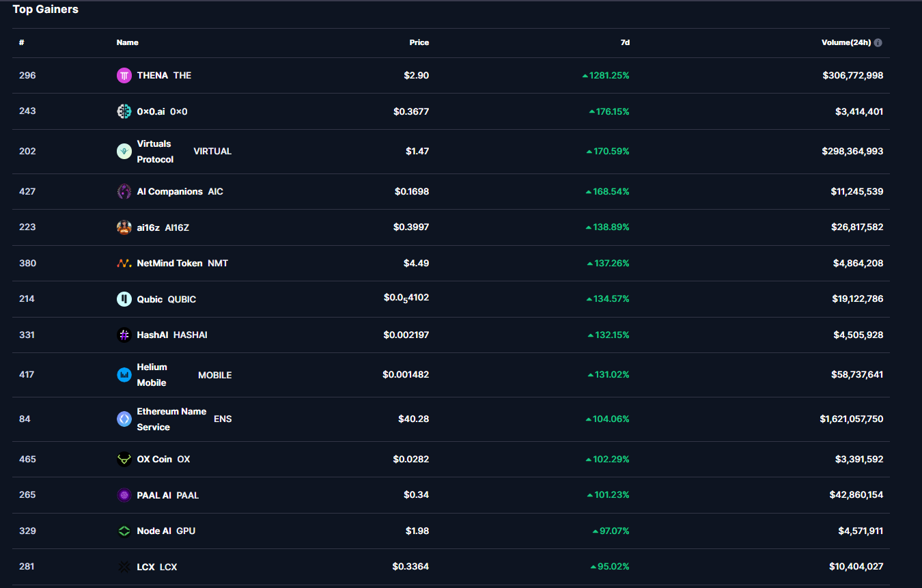Click the Virtuals Protocol logo icon

pyautogui.click(x=124, y=152)
